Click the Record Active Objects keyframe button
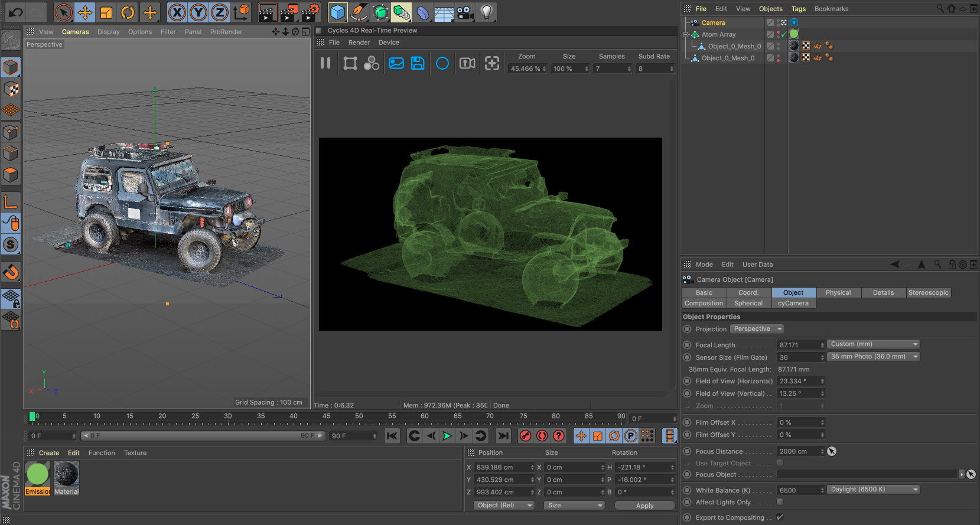Image resolution: width=980 pixels, height=525 pixels. point(525,436)
